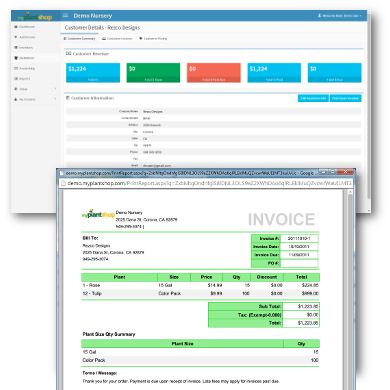Viewport: 390px width, 390px height.
Task: Switch to the Customer Summary tab
Action: 79,39
